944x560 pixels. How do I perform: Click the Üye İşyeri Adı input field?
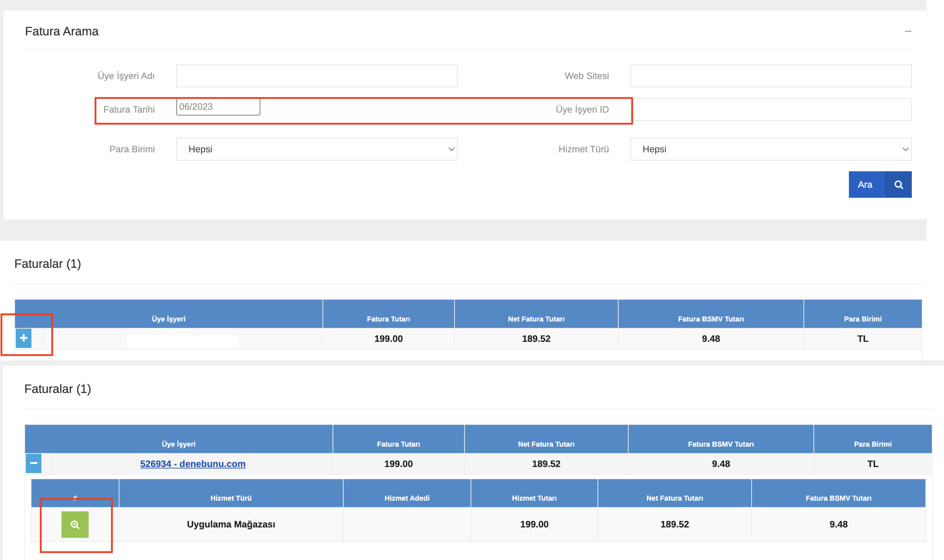click(316, 76)
